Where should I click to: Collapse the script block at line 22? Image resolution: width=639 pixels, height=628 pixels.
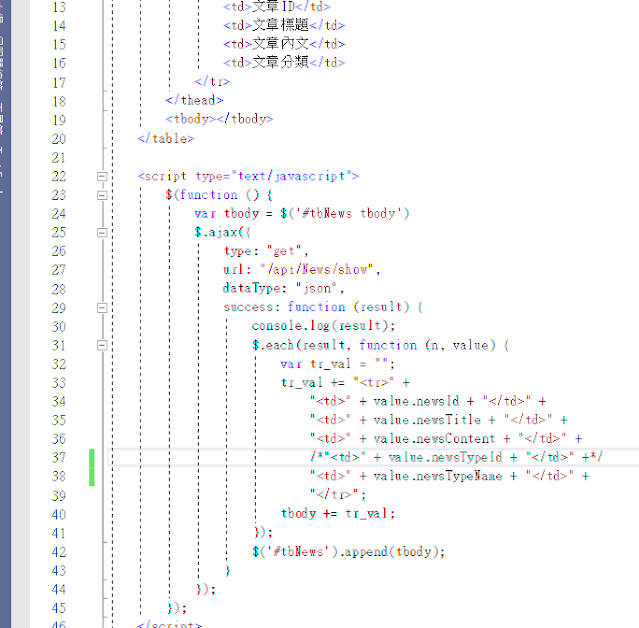point(102,176)
